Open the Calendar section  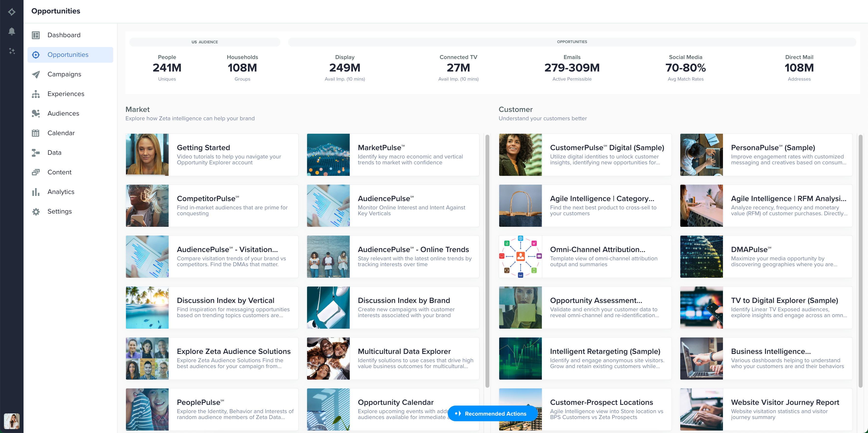point(70,133)
